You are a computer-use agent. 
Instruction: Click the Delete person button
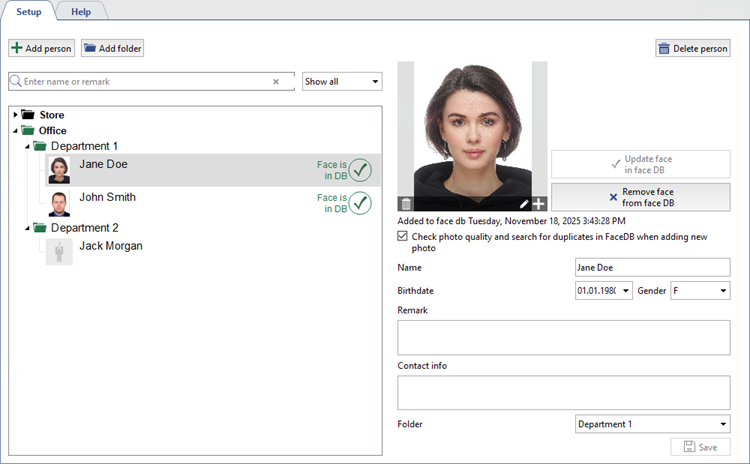pos(693,48)
